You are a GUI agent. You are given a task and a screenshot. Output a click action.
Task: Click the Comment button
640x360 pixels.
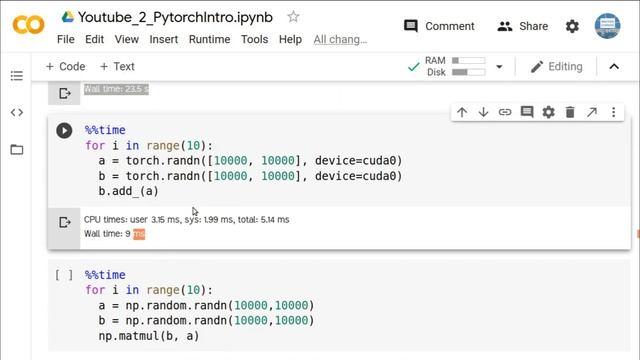pyautogui.click(x=439, y=26)
